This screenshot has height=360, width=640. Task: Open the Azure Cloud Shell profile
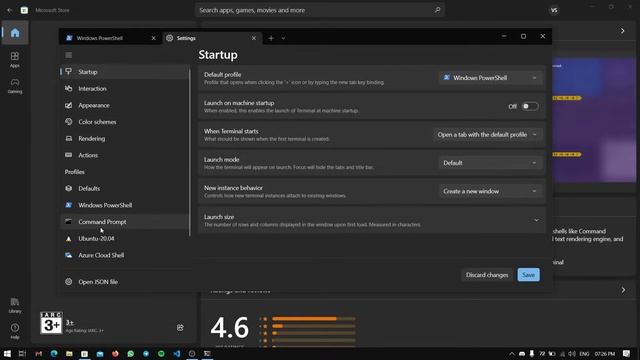(124, 255)
